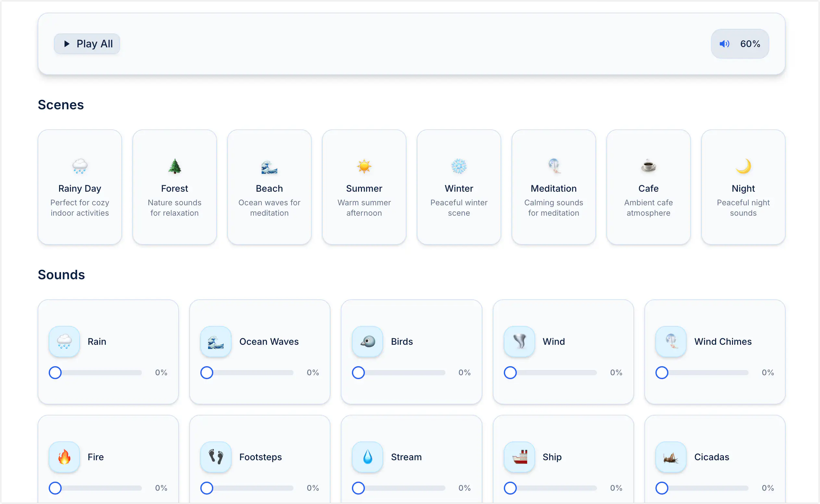Toggle the Ocean Waves sound icon

pos(216,341)
